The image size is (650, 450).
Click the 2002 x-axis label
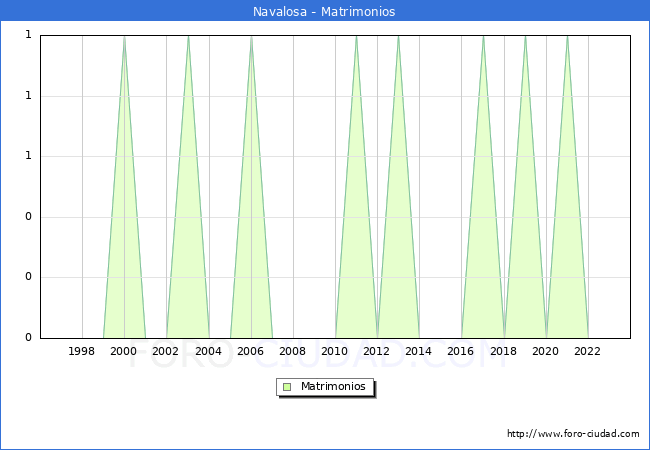coord(166,351)
